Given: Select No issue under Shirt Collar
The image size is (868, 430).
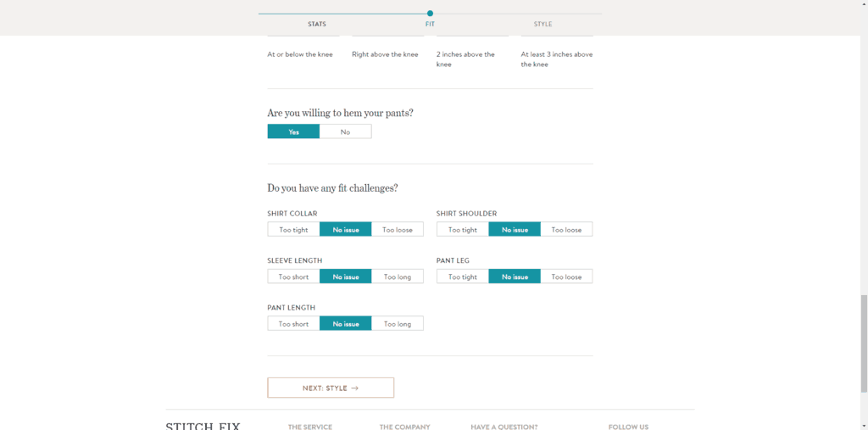Looking at the screenshot, I should pos(346,229).
